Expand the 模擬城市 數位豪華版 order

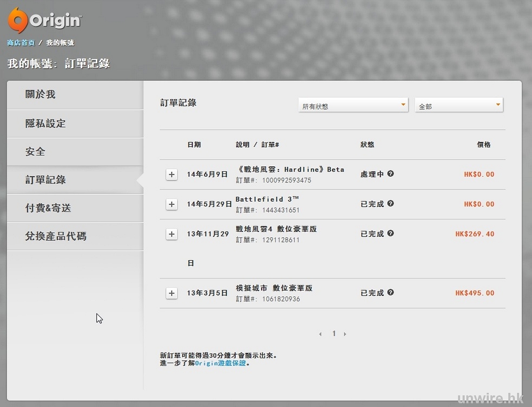[x=172, y=294]
